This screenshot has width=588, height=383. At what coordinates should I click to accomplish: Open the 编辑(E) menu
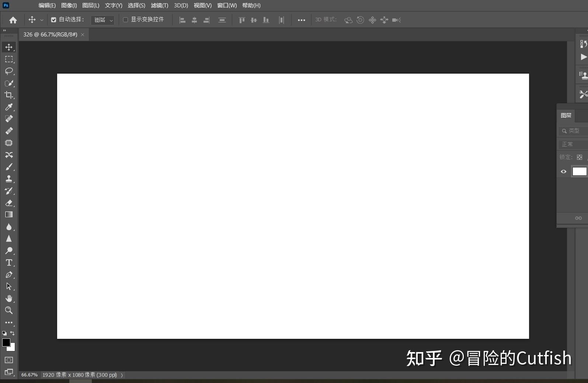[x=47, y=6]
